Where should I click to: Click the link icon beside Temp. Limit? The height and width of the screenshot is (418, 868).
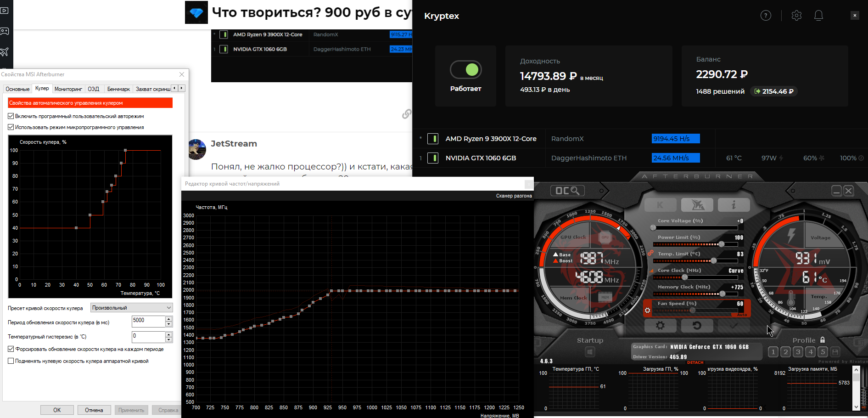(650, 253)
